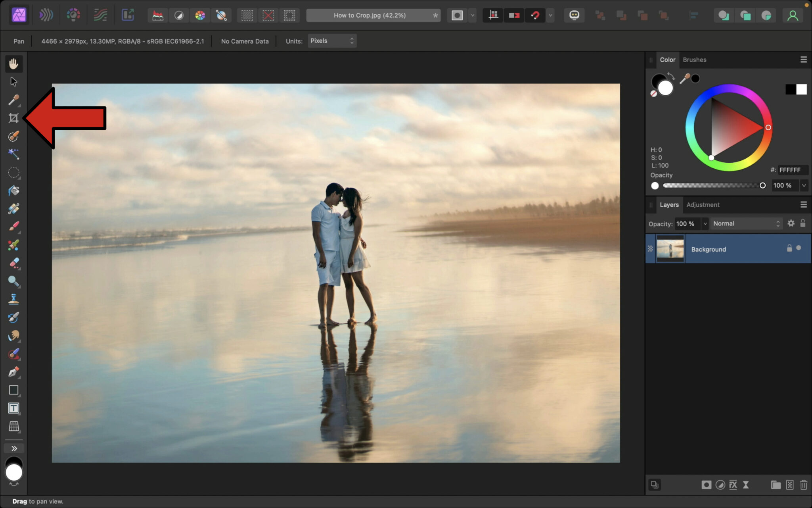This screenshot has width=812, height=508.
Task: Open the Normal blend mode dropdown
Action: click(x=747, y=223)
